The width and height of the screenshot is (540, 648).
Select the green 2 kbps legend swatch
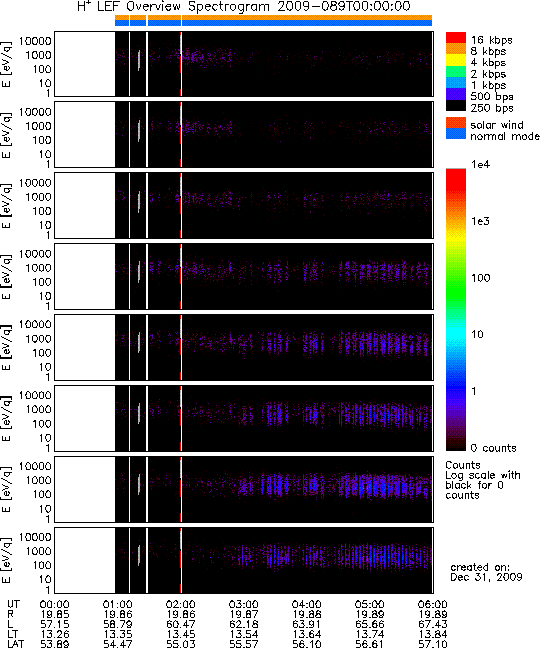point(456,71)
